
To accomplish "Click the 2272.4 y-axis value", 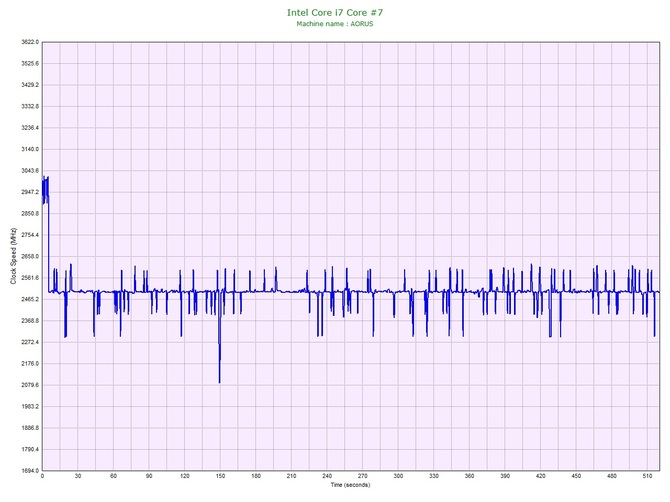I will 30,342.
